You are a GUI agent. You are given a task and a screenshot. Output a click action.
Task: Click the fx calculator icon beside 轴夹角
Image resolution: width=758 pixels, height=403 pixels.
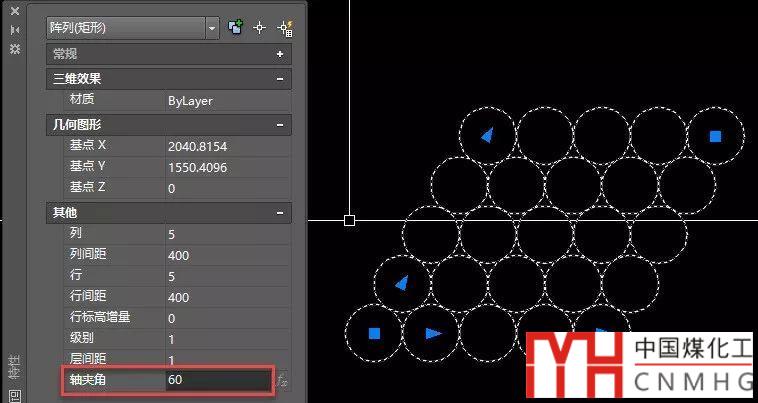click(x=283, y=380)
